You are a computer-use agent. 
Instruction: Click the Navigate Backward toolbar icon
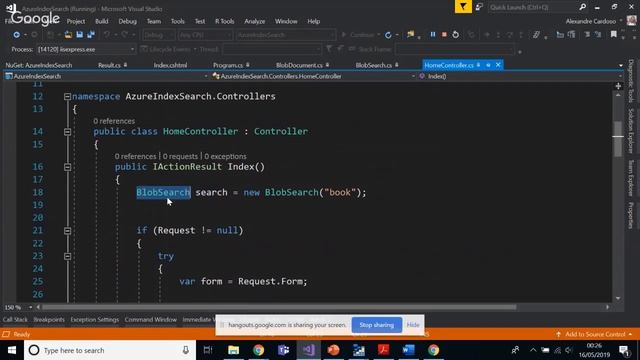pos(16,35)
